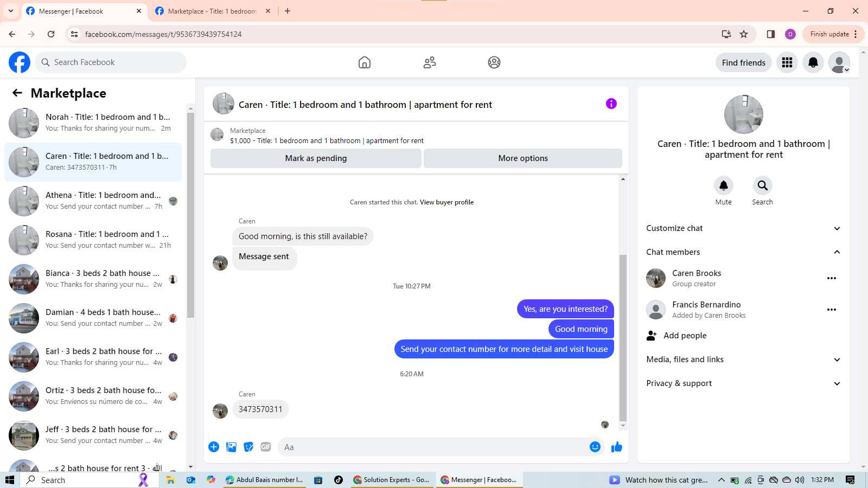Expand Privacy & support section
Image resolution: width=868 pixels, height=488 pixels.
744,383
